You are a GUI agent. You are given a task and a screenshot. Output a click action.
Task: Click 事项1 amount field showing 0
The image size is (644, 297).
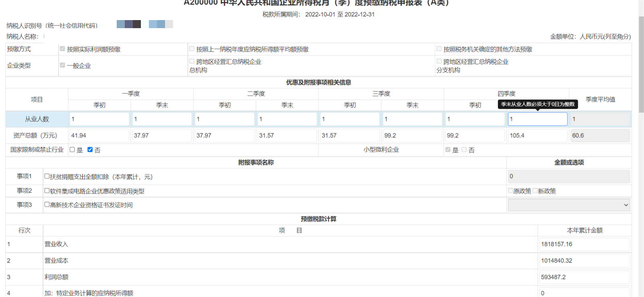(x=569, y=176)
